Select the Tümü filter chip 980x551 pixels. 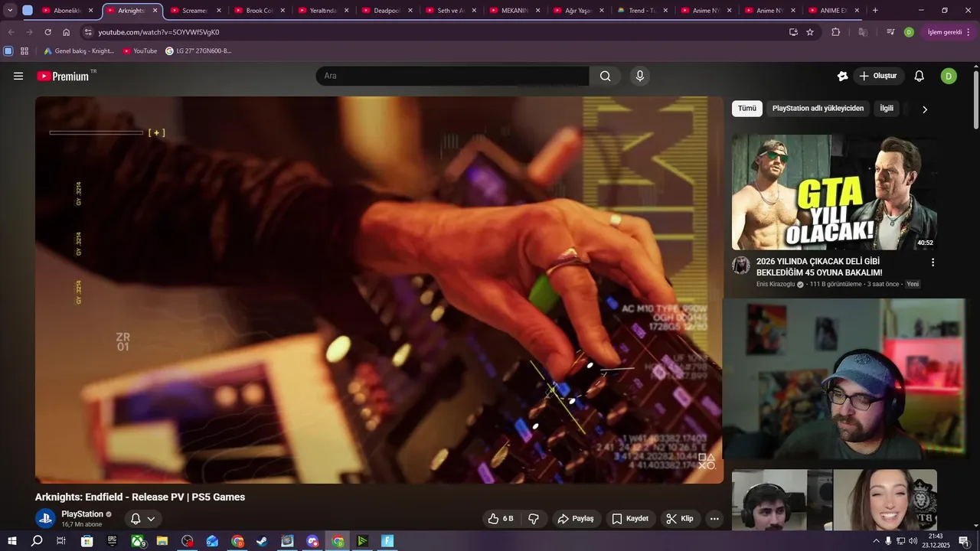click(x=747, y=109)
